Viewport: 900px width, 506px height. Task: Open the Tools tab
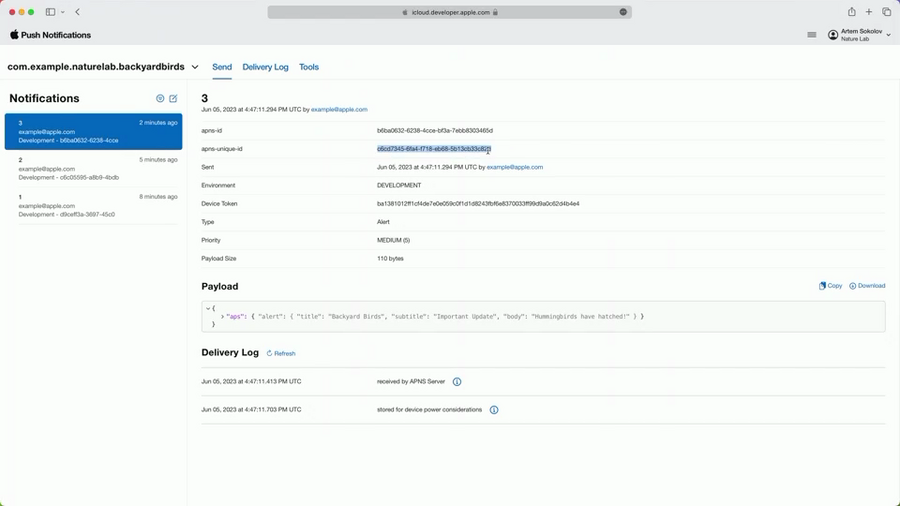[x=309, y=67]
